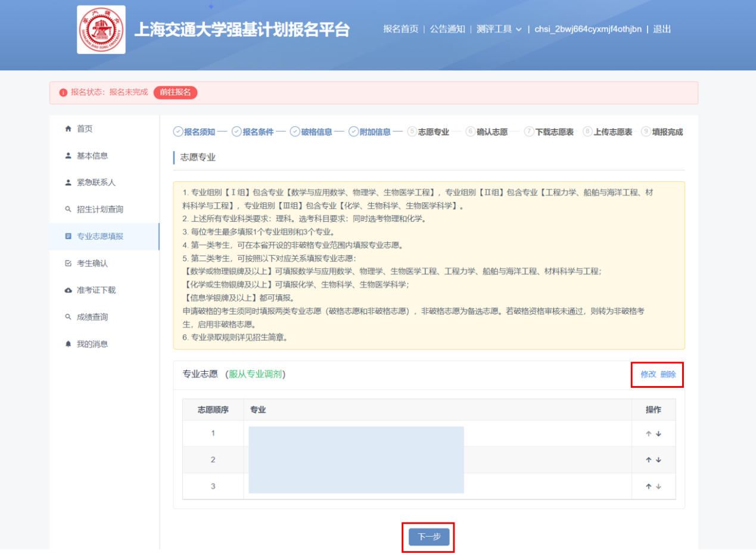This screenshot has height=554, width=756.
Task: Move first choice down with down arrow
Action: click(x=658, y=434)
